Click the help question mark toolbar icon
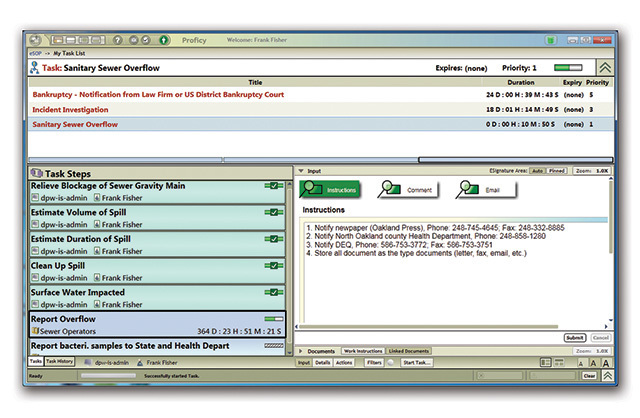Viewport: 640px width, 418px height. click(119, 40)
